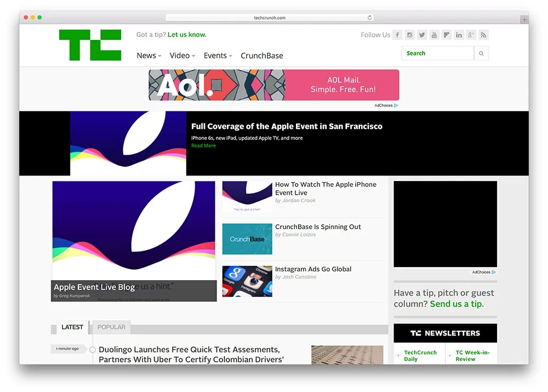This screenshot has width=548, height=392.
Task: Click the CrunchBase teal thumbnail
Action: pyautogui.click(x=247, y=239)
